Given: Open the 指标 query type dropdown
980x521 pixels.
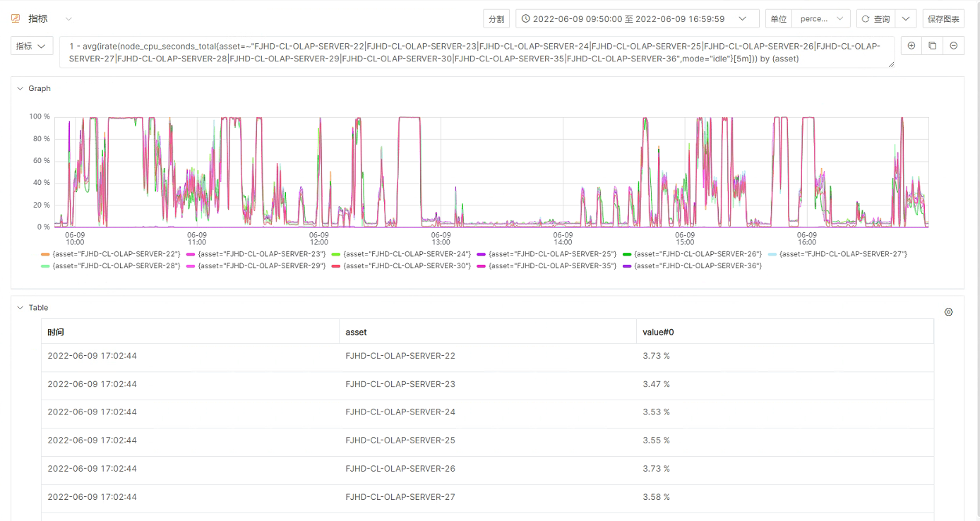Looking at the screenshot, I should click(x=32, y=46).
